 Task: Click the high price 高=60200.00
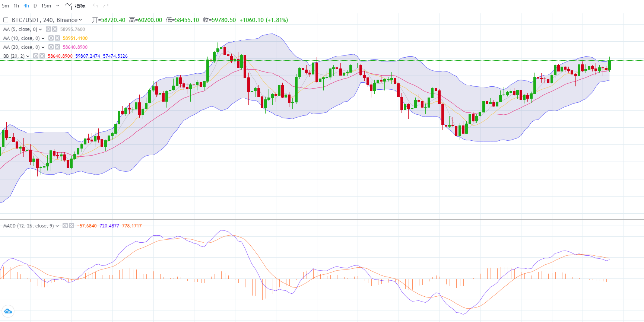coord(146,20)
